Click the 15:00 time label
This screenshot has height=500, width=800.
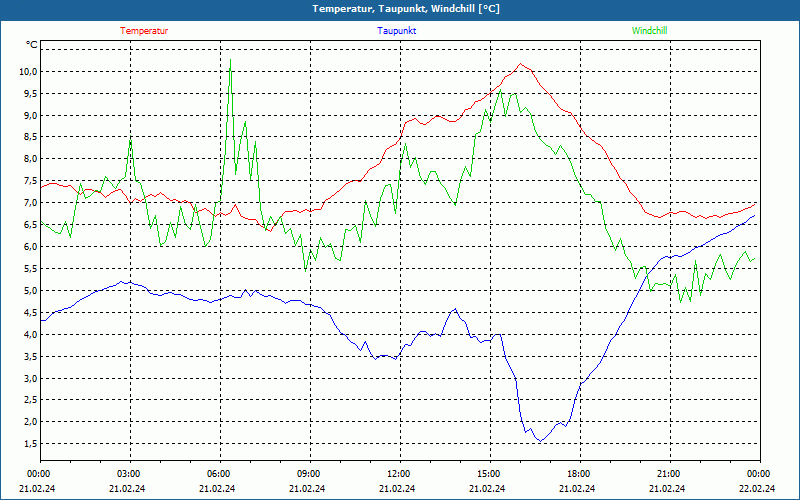pos(487,474)
